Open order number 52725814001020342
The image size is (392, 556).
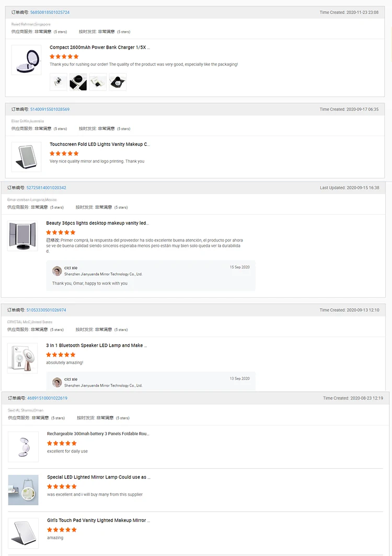coord(46,188)
